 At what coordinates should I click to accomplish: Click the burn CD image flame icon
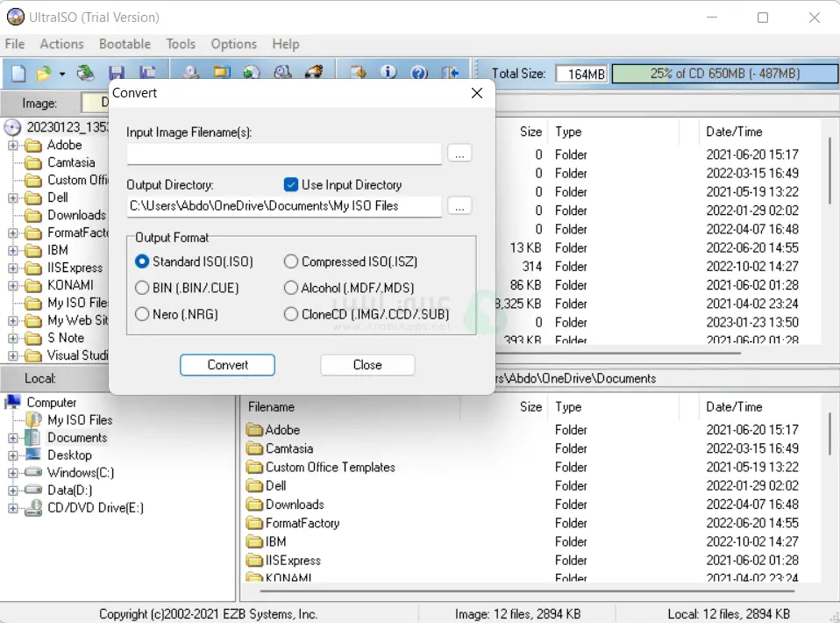(x=313, y=74)
